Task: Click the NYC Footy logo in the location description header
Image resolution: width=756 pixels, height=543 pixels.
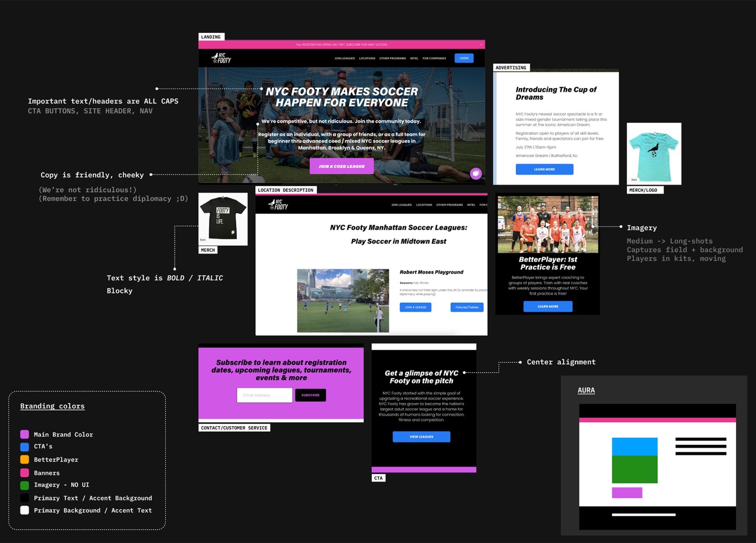Action: (278, 205)
